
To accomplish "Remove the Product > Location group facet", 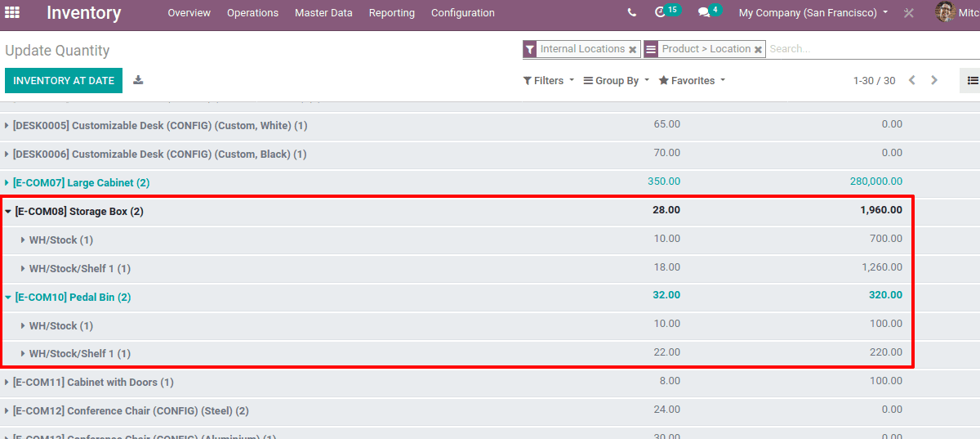I will 758,50.
